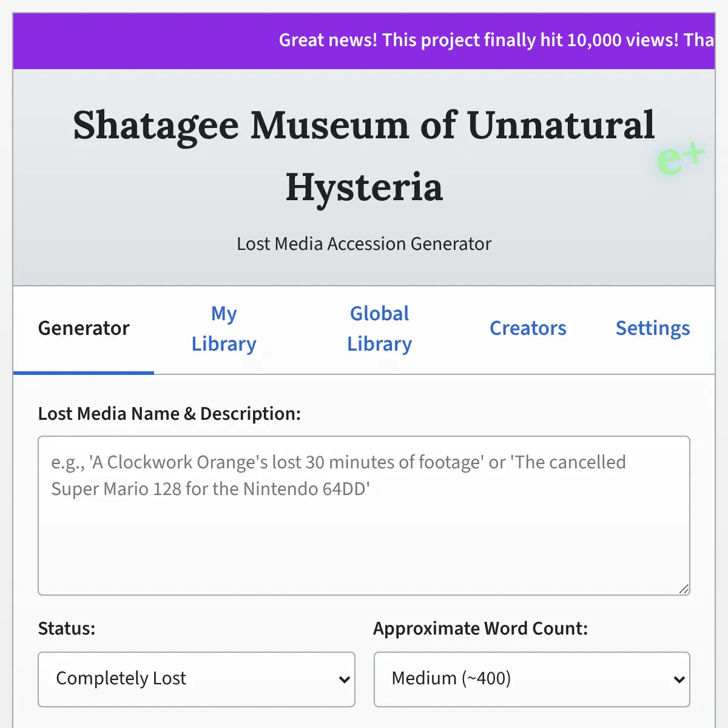This screenshot has width=728, height=728.
Task: Go to the Creators tab
Action: pyautogui.click(x=528, y=329)
